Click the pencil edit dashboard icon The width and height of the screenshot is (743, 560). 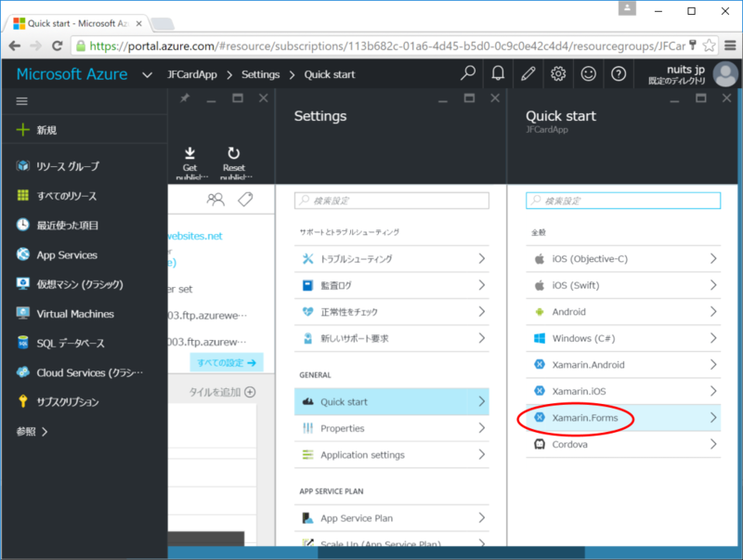point(528,74)
